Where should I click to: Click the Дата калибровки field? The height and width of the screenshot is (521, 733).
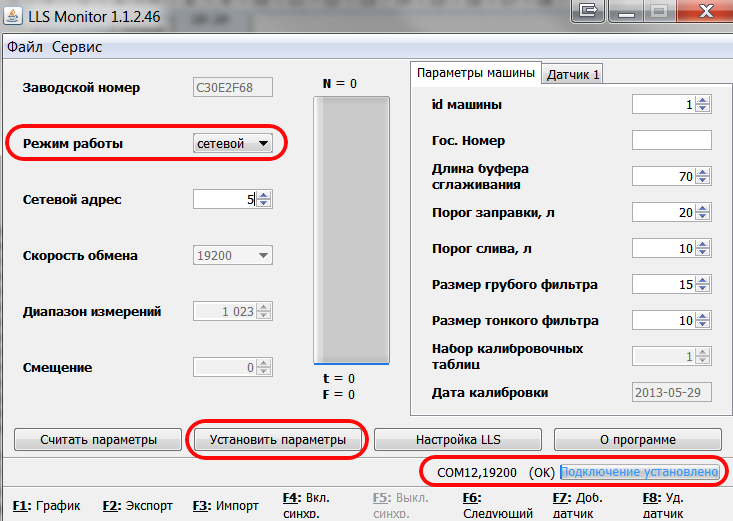tap(672, 392)
